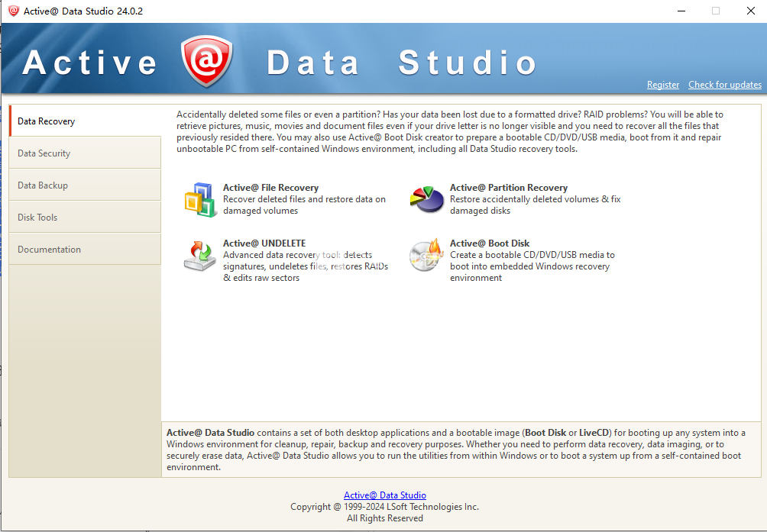Viewport: 767px width, 532px height.
Task: Click the Active@ File Recovery icon
Action: (201, 199)
